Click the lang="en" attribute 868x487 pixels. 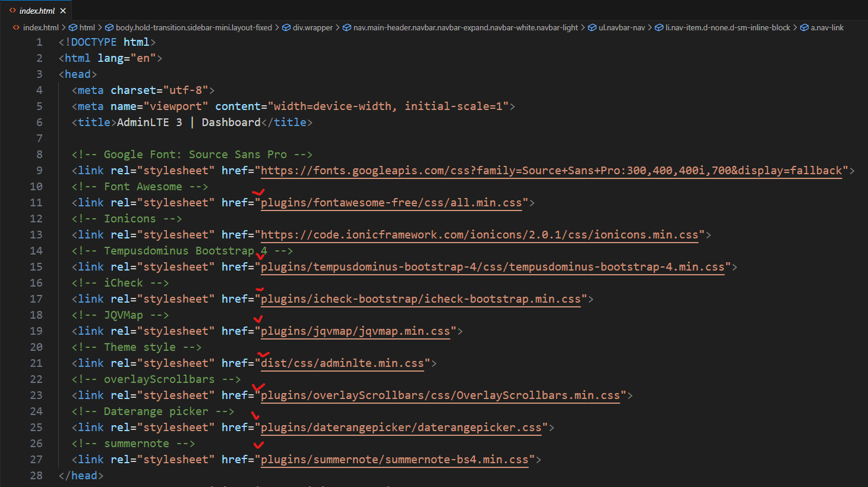pyautogui.click(x=127, y=58)
